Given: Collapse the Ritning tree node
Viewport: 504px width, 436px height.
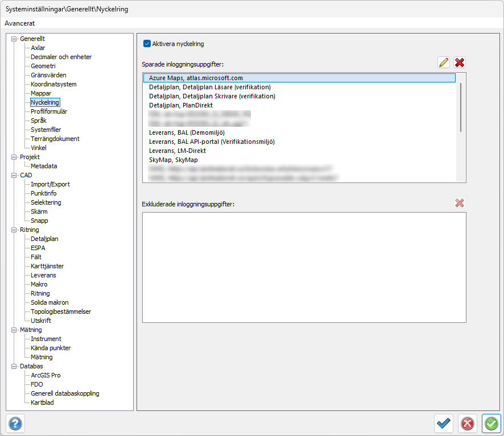Looking at the screenshot, I should point(14,230).
